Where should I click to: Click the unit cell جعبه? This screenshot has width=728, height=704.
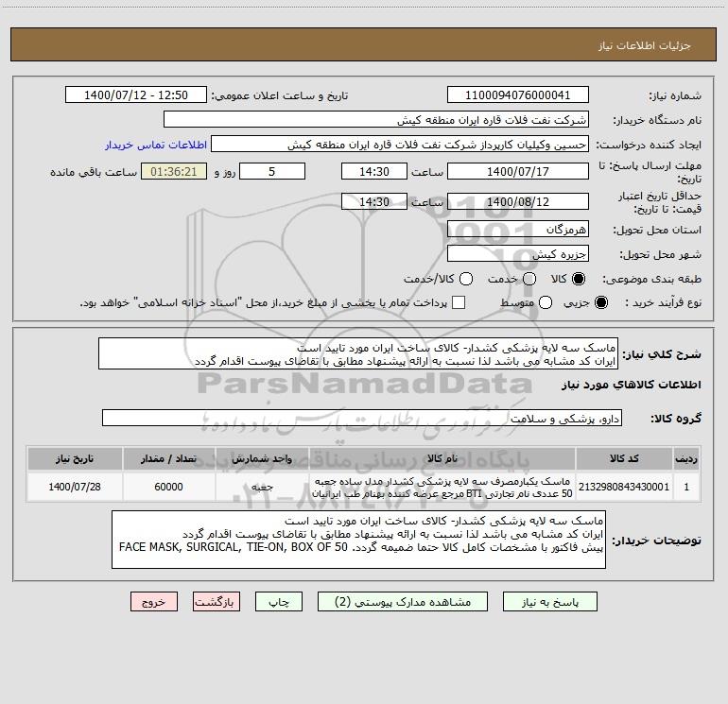pos(262,487)
